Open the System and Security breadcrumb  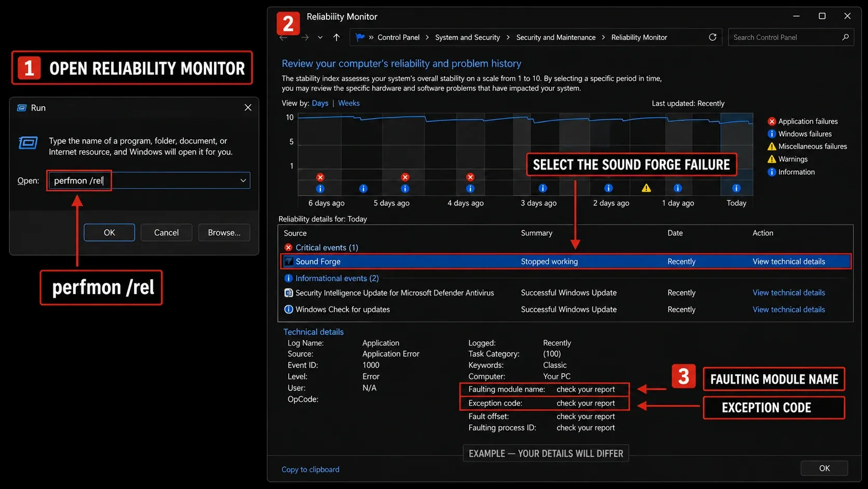tap(468, 37)
